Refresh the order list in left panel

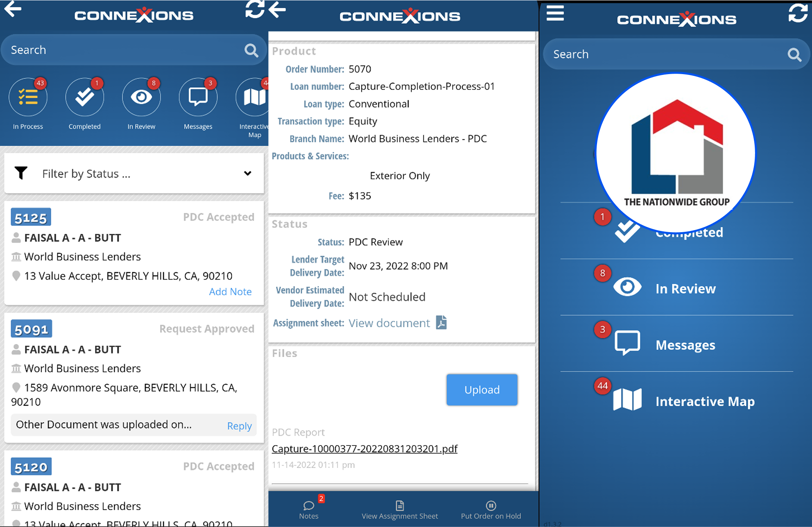pos(255,9)
